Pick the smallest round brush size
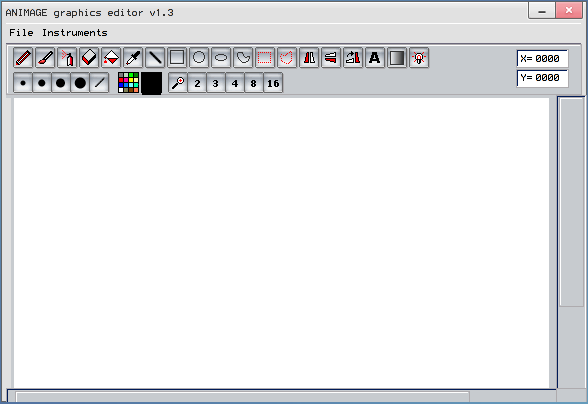The height and width of the screenshot is (404, 588). 23,83
